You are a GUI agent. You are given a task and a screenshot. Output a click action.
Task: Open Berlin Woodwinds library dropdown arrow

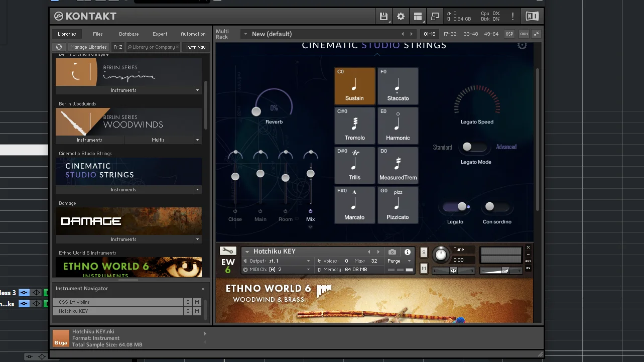click(x=197, y=140)
